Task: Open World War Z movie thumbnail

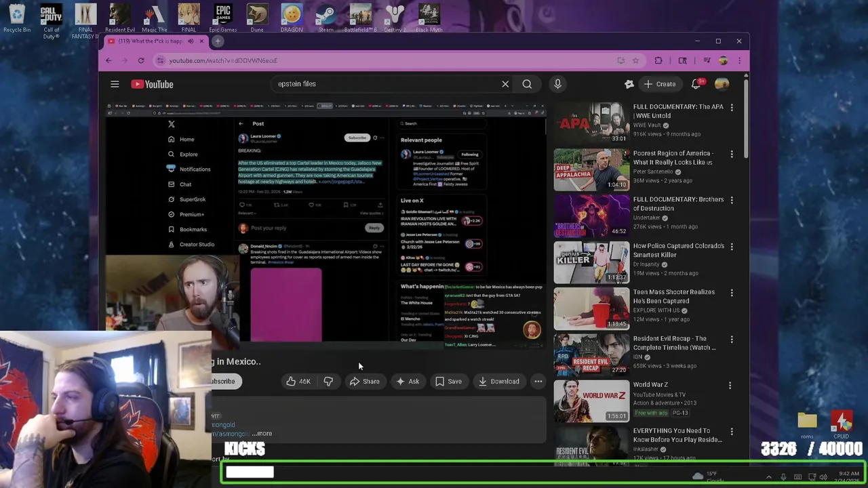Action: coord(591,401)
